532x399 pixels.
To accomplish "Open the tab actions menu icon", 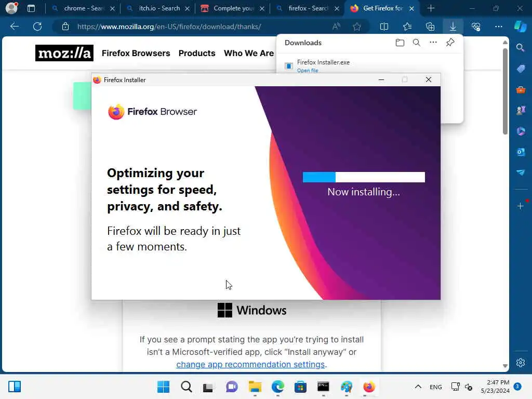I will click(x=31, y=8).
